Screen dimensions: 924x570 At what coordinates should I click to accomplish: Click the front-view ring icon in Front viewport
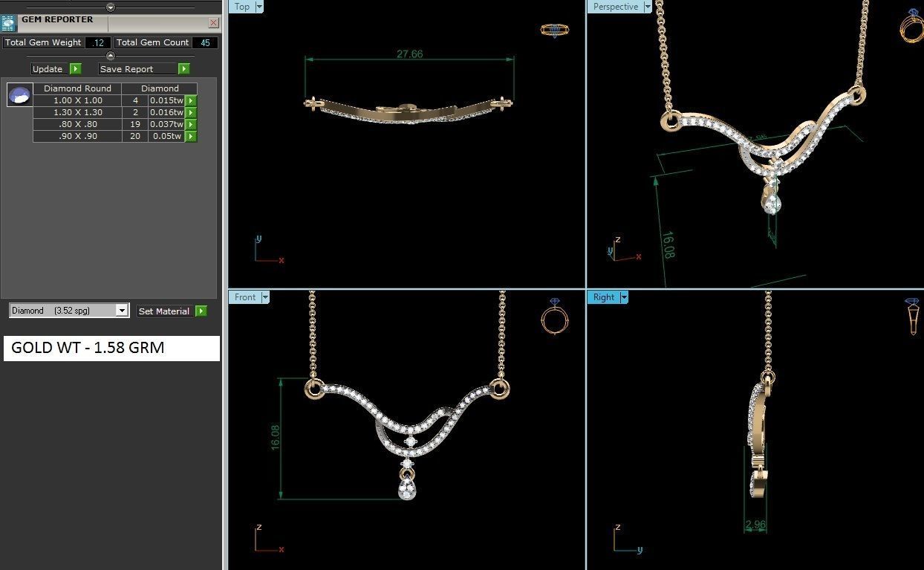click(x=554, y=317)
